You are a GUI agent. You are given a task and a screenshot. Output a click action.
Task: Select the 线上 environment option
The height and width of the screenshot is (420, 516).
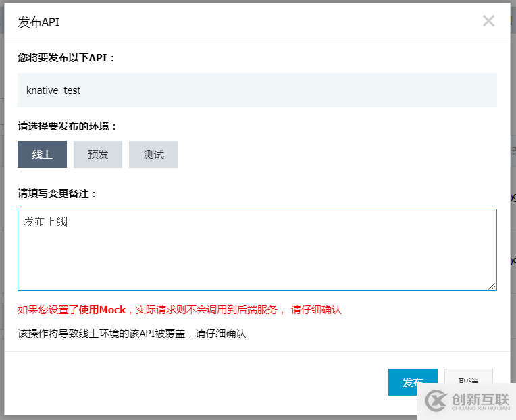coord(42,155)
